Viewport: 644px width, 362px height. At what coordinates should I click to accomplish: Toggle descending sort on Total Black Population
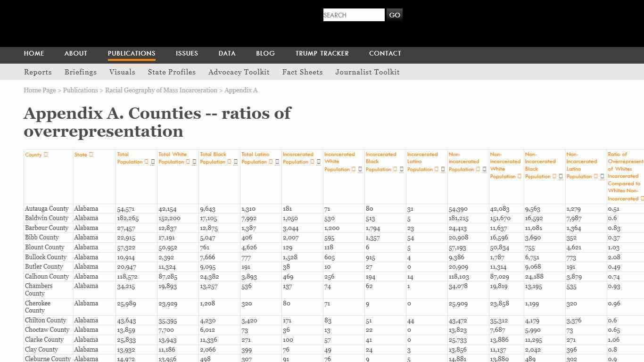click(x=235, y=162)
